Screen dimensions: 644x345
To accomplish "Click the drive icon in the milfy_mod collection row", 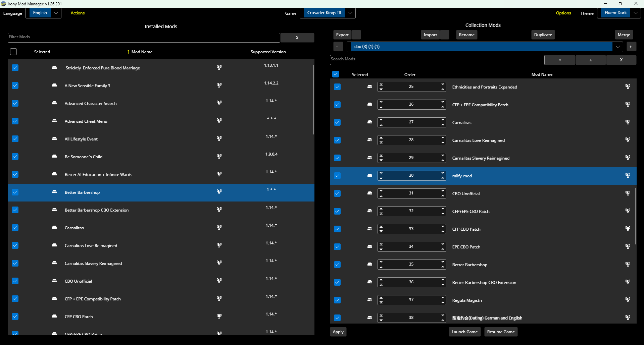I will pyautogui.click(x=370, y=175).
